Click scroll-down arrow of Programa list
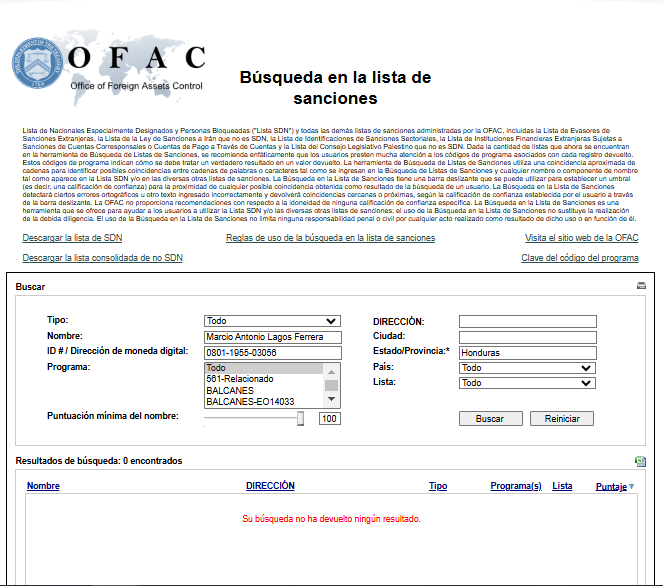The width and height of the screenshot is (663, 586). (x=331, y=401)
